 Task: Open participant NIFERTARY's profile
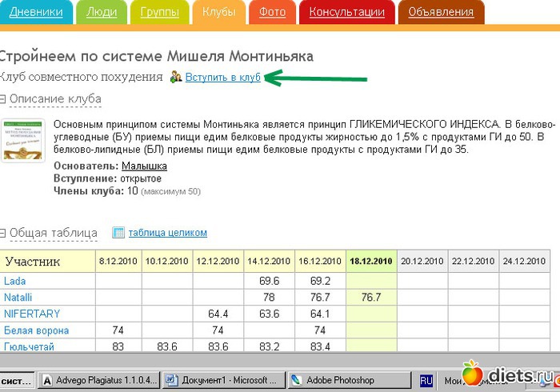(x=31, y=314)
